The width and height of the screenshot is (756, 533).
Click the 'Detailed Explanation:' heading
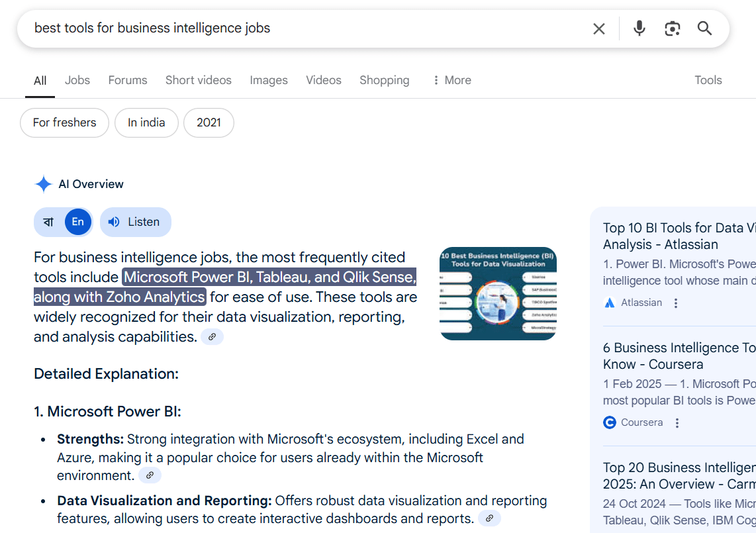pos(106,374)
